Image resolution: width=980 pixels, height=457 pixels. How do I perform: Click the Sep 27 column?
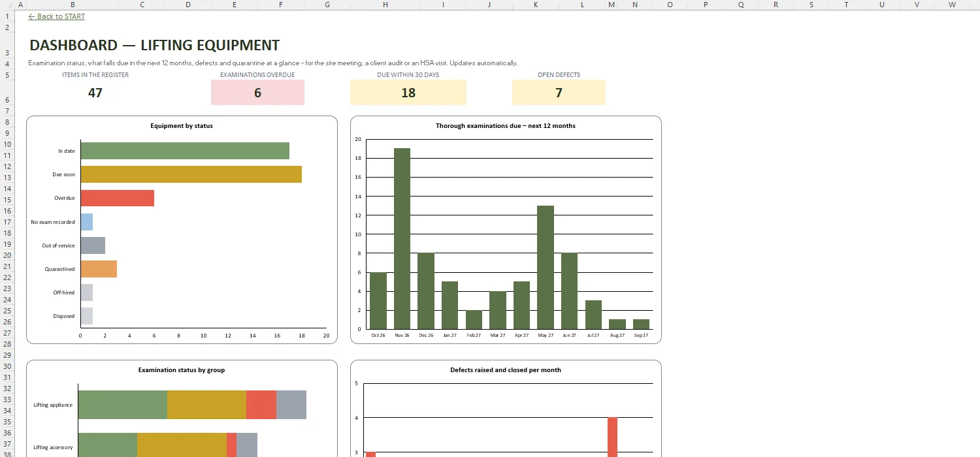(x=642, y=324)
